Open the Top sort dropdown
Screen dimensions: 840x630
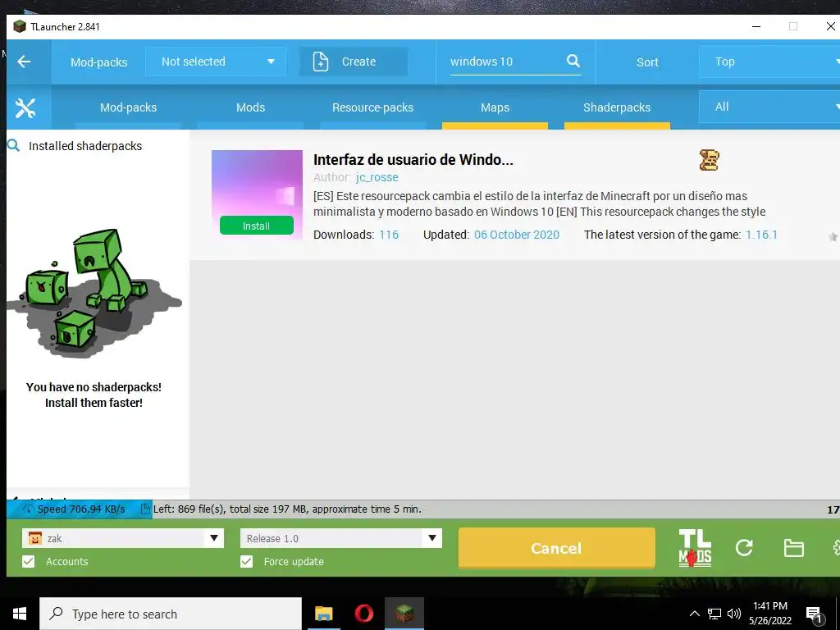click(769, 62)
